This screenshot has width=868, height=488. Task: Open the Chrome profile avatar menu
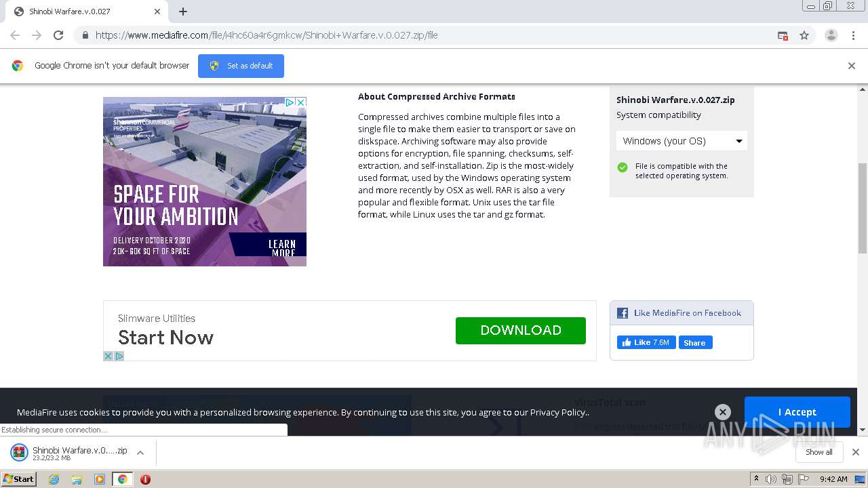click(831, 35)
